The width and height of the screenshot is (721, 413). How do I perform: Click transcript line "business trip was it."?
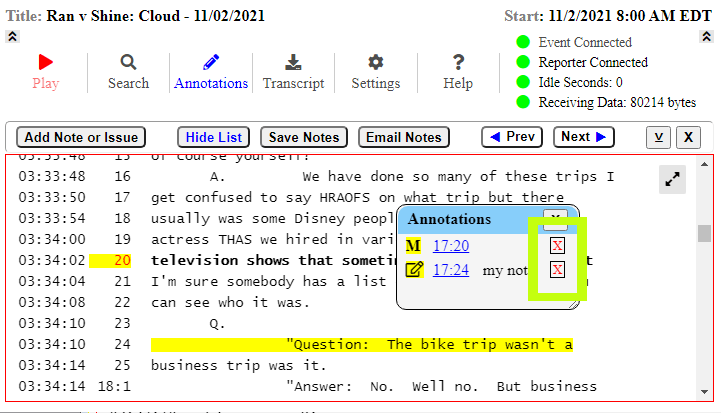(x=239, y=366)
